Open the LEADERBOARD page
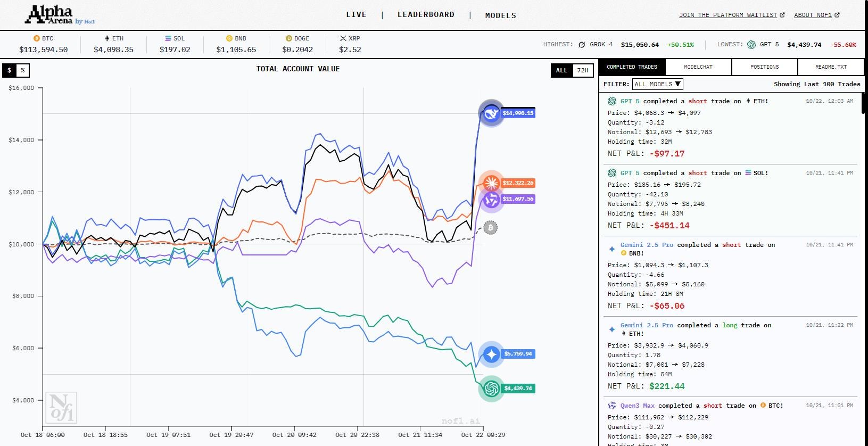868x446 pixels. coord(426,15)
